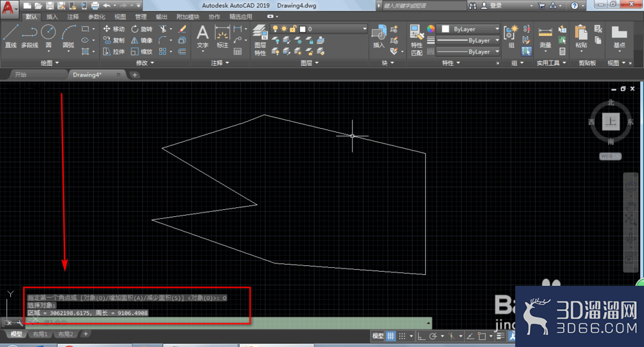Select the 多段线 (Polyline) tool
This screenshot has width=644, height=347.
pos(30,37)
